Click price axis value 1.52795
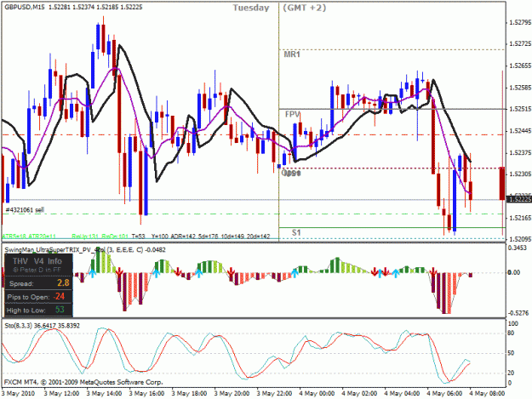 pyautogui.click(x=520, y=22)
